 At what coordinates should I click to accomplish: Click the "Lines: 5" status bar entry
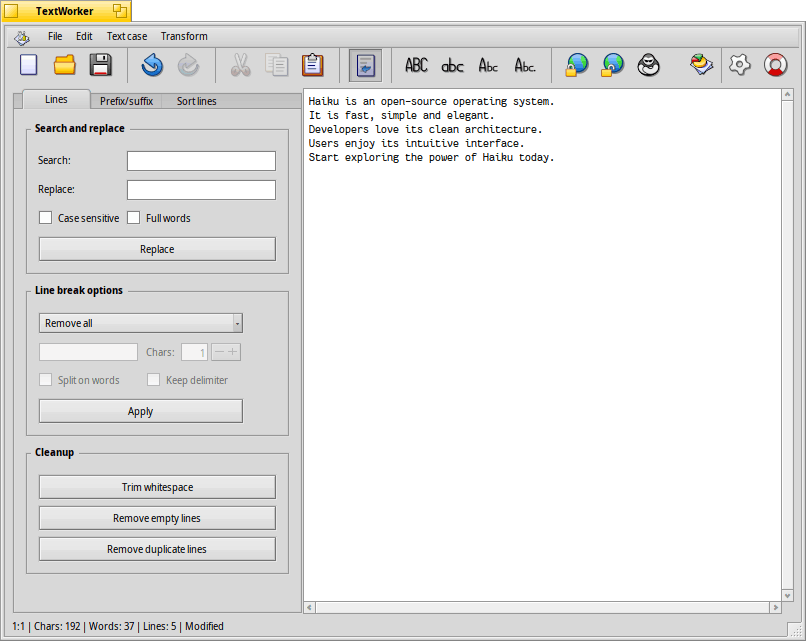159,626
